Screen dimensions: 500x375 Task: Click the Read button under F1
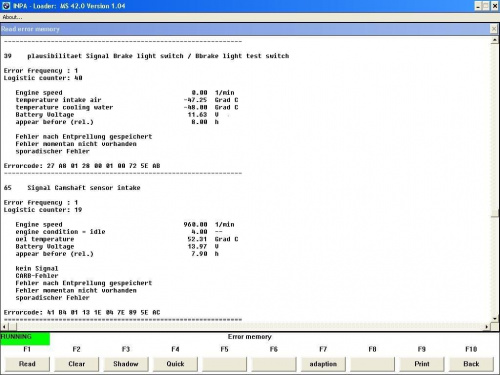click(x=27, y=364)
